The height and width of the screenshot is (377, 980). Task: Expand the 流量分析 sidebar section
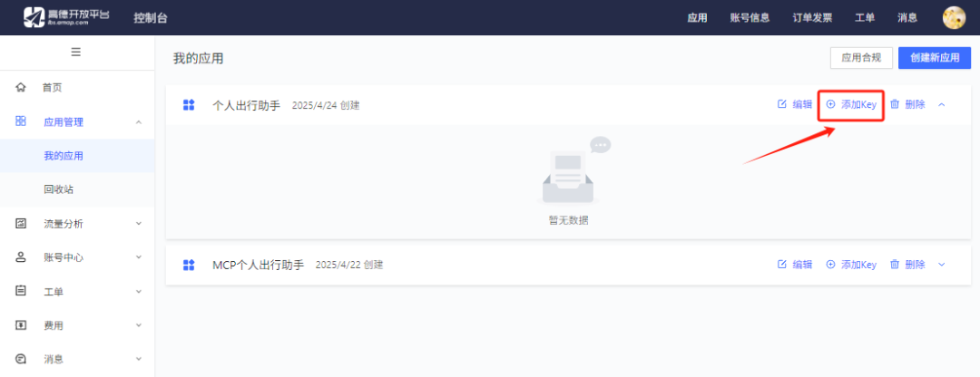[x=139, y=224]
